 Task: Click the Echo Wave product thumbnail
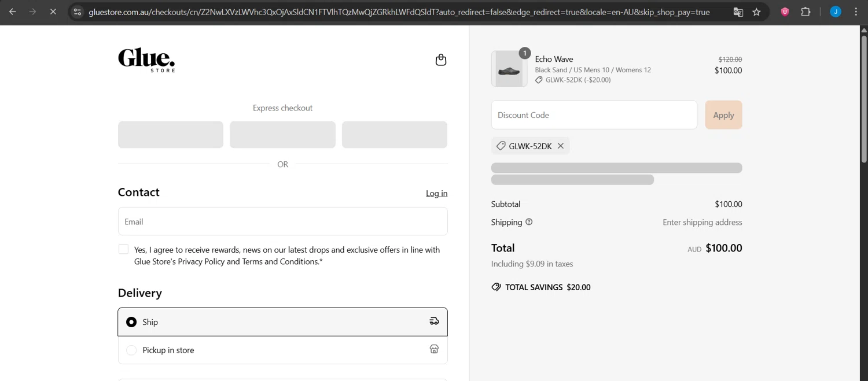(509, 69)
